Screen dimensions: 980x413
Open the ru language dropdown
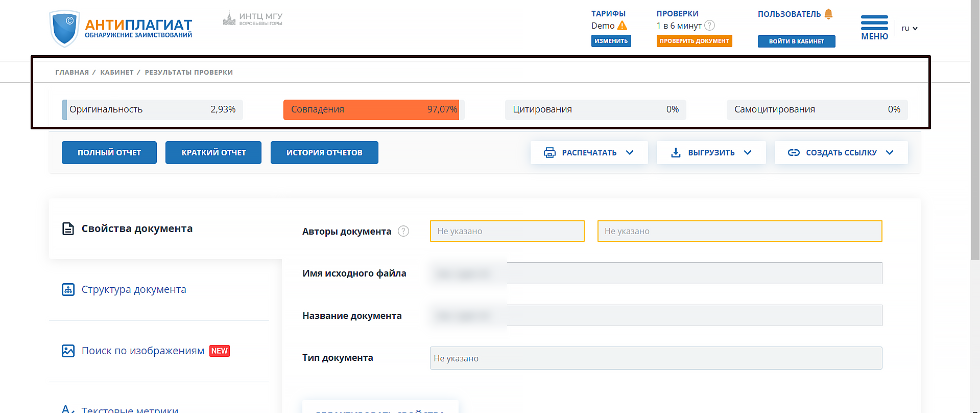tap(910, 28)
